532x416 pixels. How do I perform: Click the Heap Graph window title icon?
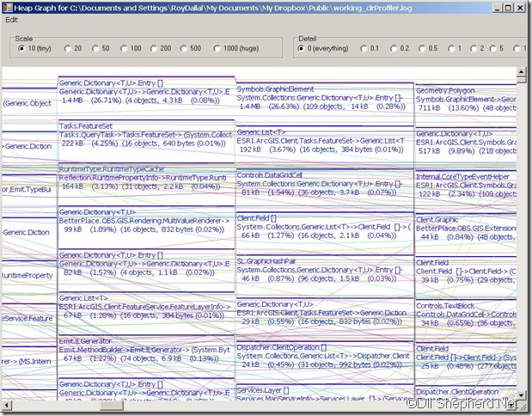[8, 8]
